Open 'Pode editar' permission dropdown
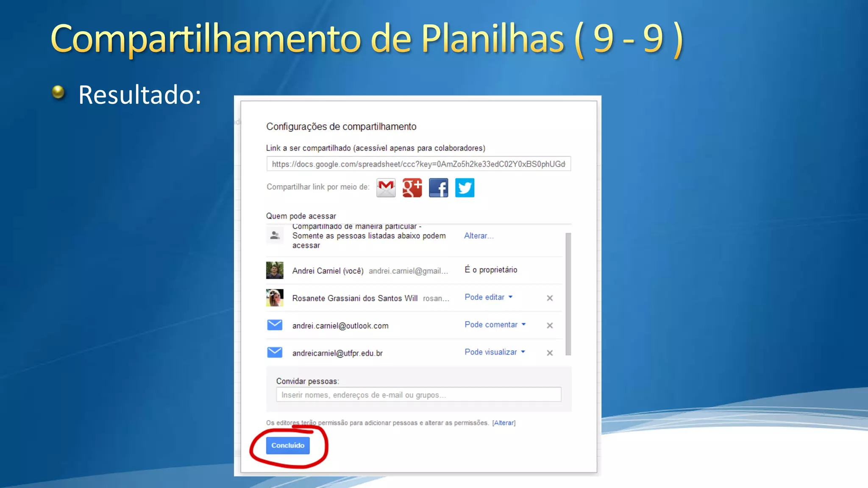868x488 pixels. click(489, 297)
